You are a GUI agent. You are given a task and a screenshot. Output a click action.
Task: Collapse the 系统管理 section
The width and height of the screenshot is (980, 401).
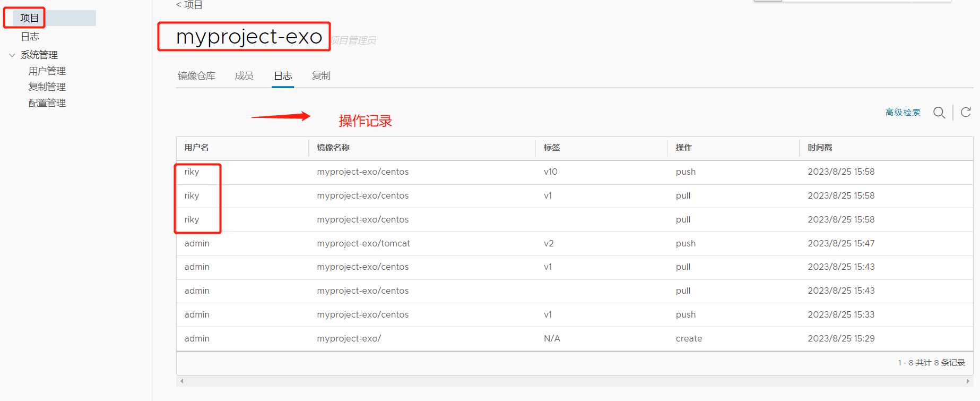[x=12, y=55]
